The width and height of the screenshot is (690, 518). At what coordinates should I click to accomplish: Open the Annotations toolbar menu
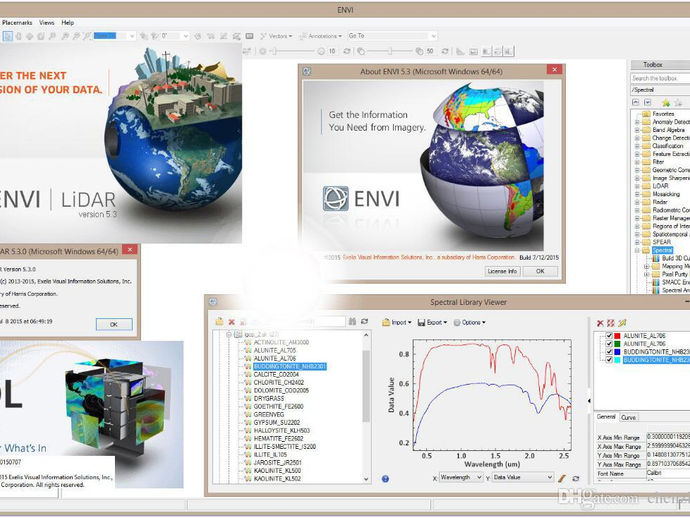(321, 36)
